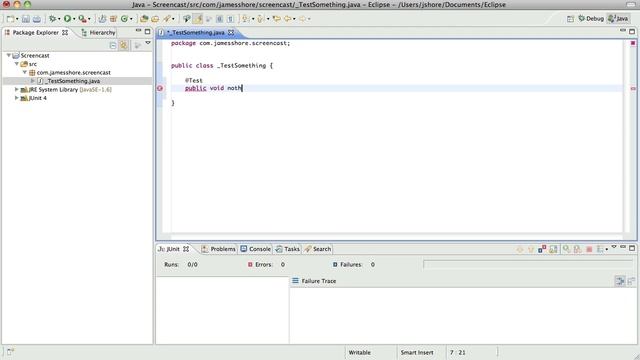This screenshot has width=640, height=360.
Task: Toggle Link with Editor in Package Explorer
Action: (x=124, y=45)
